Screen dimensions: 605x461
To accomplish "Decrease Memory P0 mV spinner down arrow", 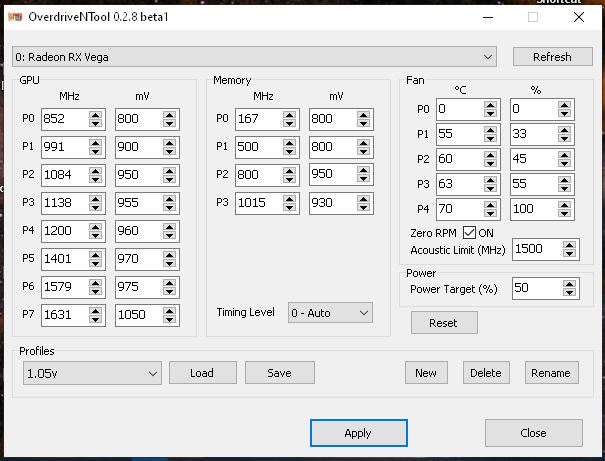I will click(365, 124).
